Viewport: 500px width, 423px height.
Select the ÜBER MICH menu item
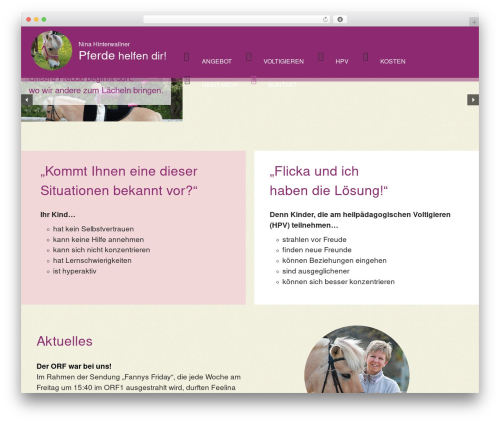(219, 85)
